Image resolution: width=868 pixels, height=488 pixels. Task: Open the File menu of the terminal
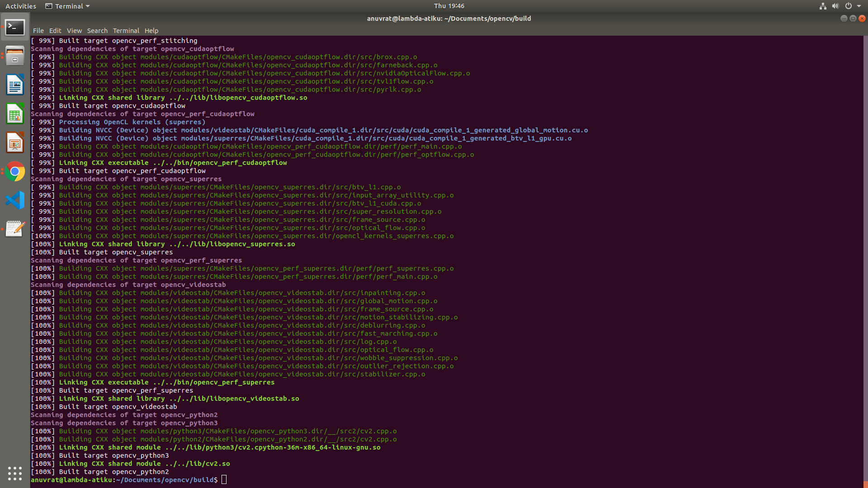coord(38,30)
